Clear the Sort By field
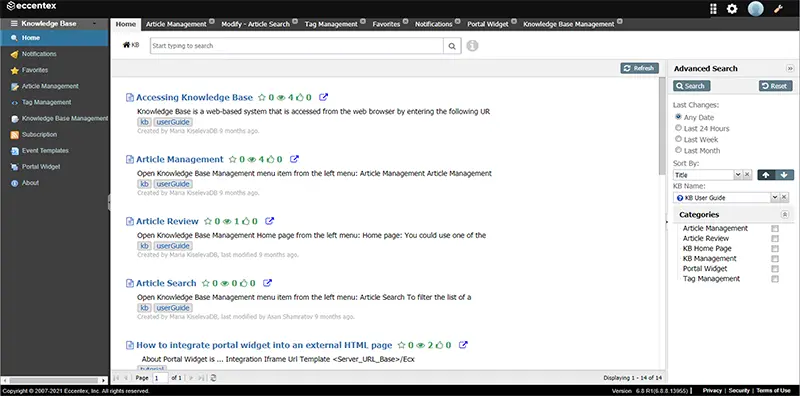Image resolution: width=800 pixels, height=396 pixels. (747, 175)
